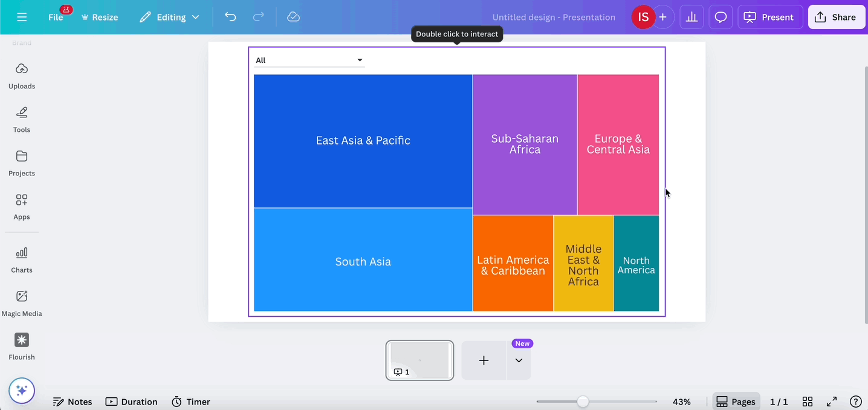Open the Projects panel
The width and height of the screenshot is (868, 410).
coord(22,163)
